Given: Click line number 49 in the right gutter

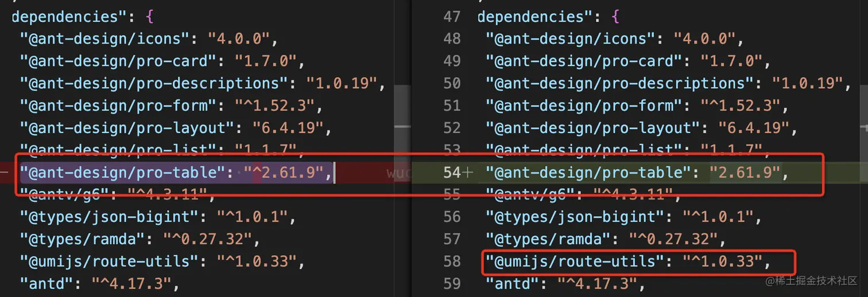Looking at the screenshot, I should click(x=452, y=61).
